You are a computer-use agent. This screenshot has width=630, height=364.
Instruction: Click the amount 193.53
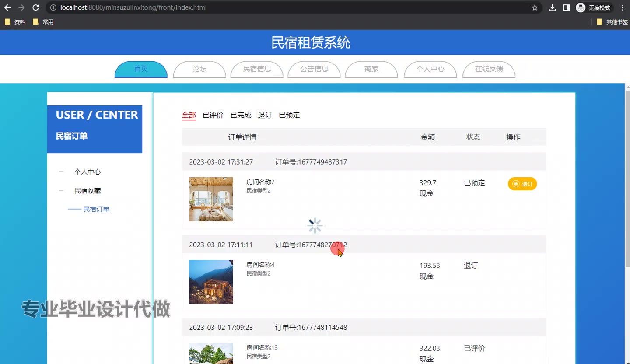[x=430, y=266]
